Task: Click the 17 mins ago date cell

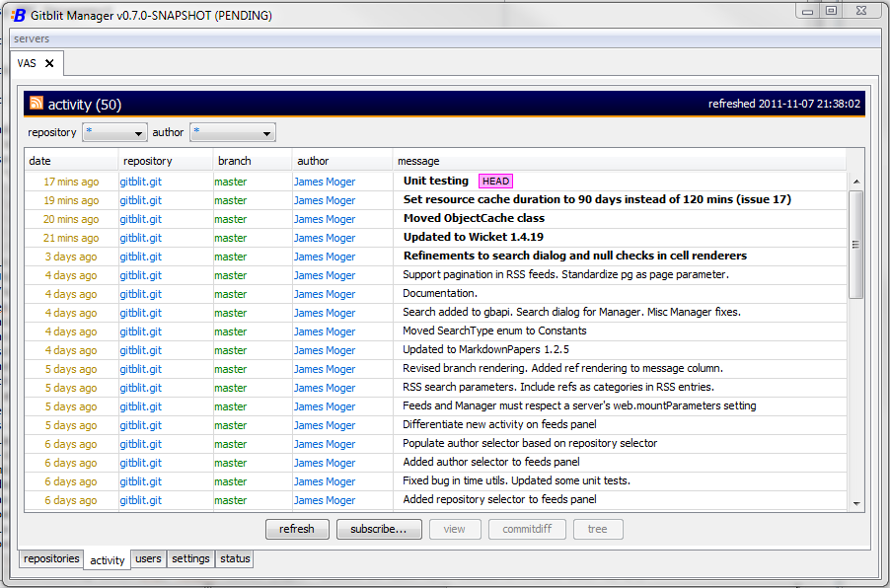Action: click(x=71, y=182)
